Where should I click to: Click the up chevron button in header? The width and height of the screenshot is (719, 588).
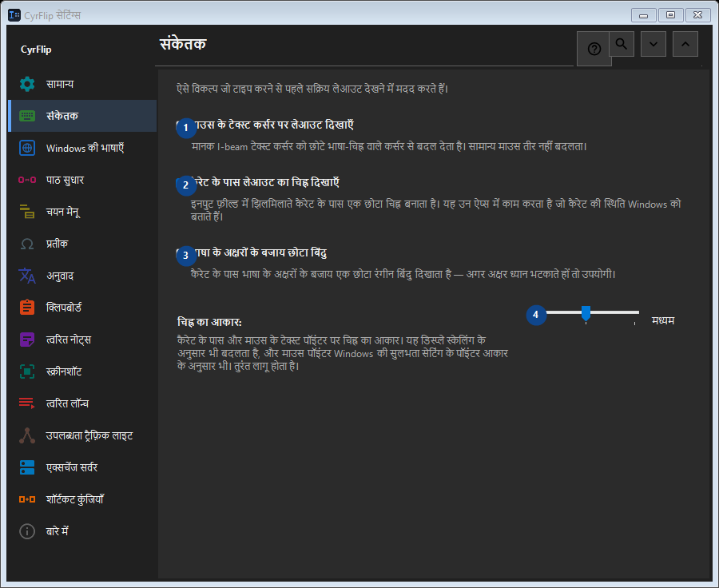(x=685, y=44)
